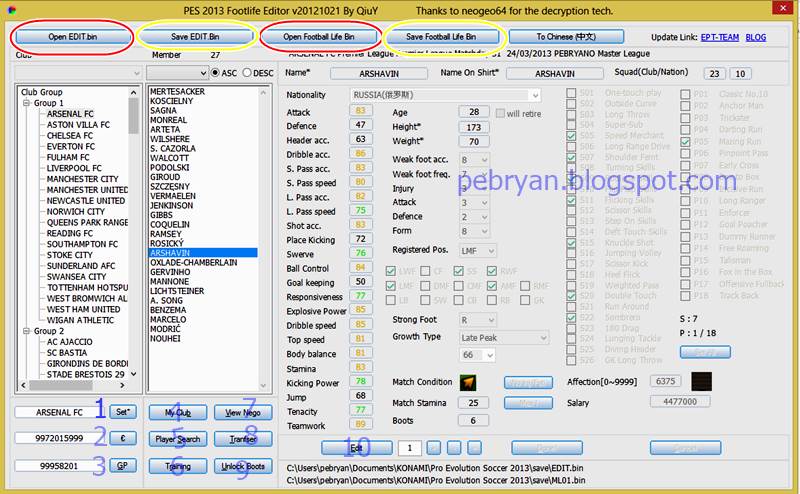
Task: Click the club tree horizontal scrollbar
Action: pos(72,385)
